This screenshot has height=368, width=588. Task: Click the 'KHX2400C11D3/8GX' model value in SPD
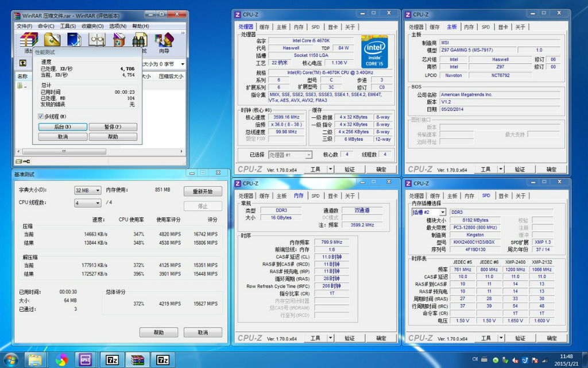click(475, 242)
